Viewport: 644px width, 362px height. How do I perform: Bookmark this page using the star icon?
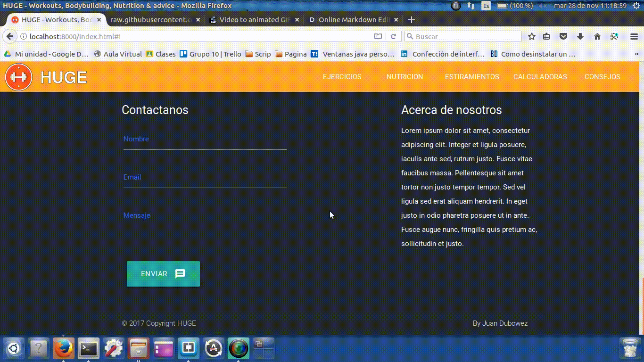532,36
